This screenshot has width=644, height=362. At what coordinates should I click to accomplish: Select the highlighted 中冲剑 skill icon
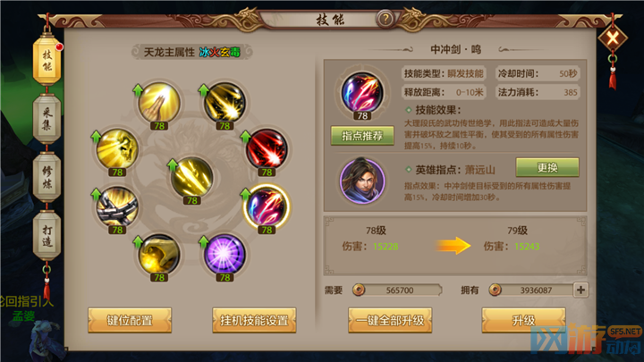(x=267, y=206)
